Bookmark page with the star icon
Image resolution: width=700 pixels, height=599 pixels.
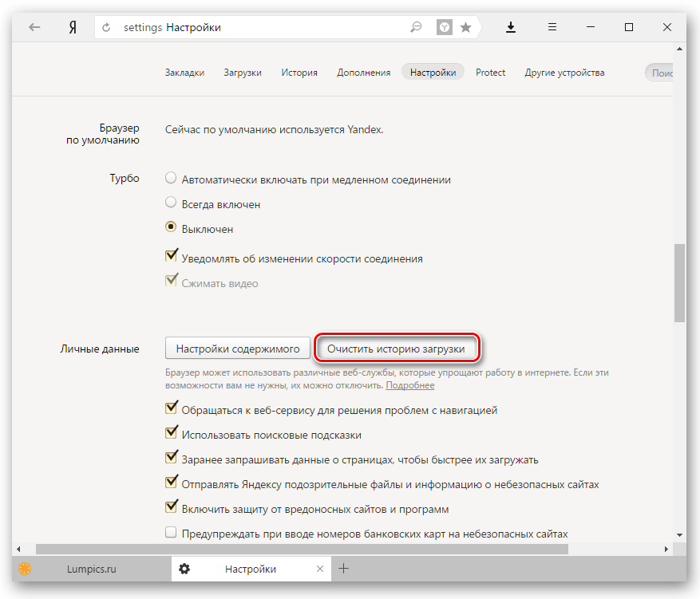466,27
